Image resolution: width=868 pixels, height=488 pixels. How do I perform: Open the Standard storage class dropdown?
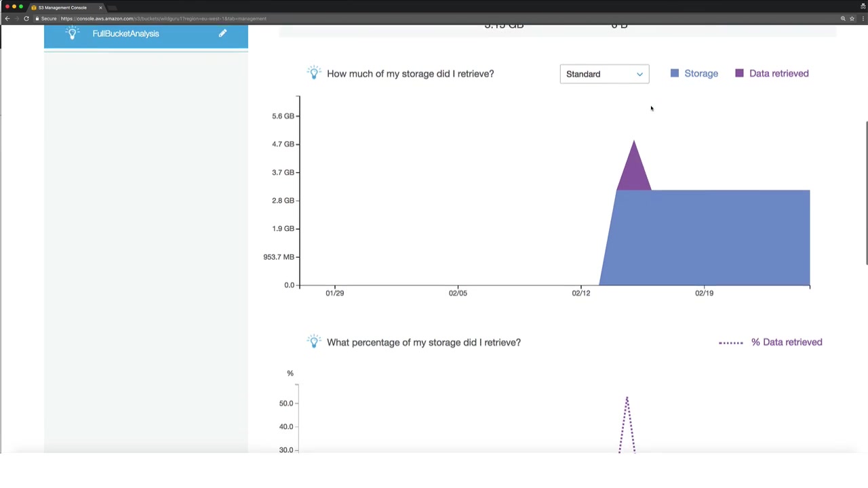(x=604, y=74)
